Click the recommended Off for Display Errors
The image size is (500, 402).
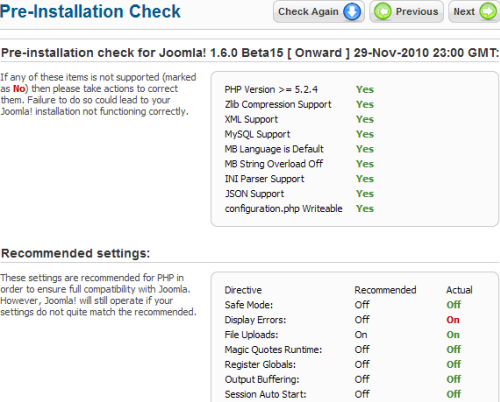click(362, 320)
